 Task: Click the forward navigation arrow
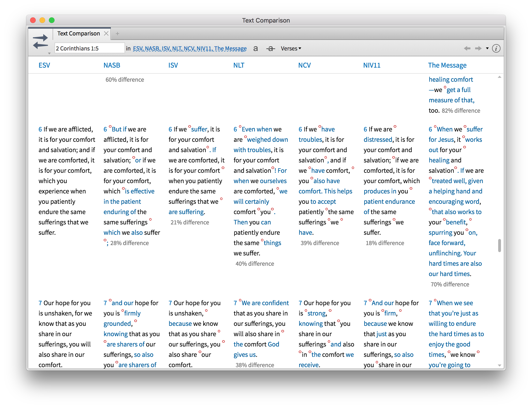pyautogui.click(x=478, y=49)
